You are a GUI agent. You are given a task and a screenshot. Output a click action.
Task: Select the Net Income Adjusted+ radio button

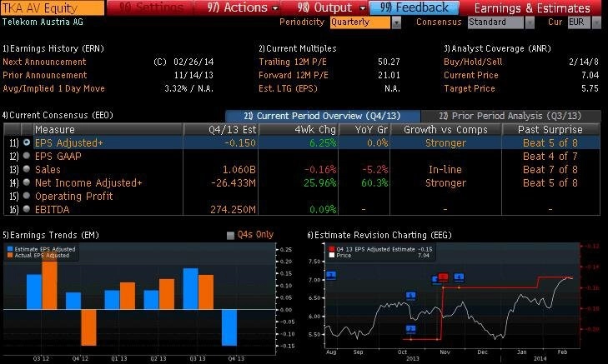27,182
